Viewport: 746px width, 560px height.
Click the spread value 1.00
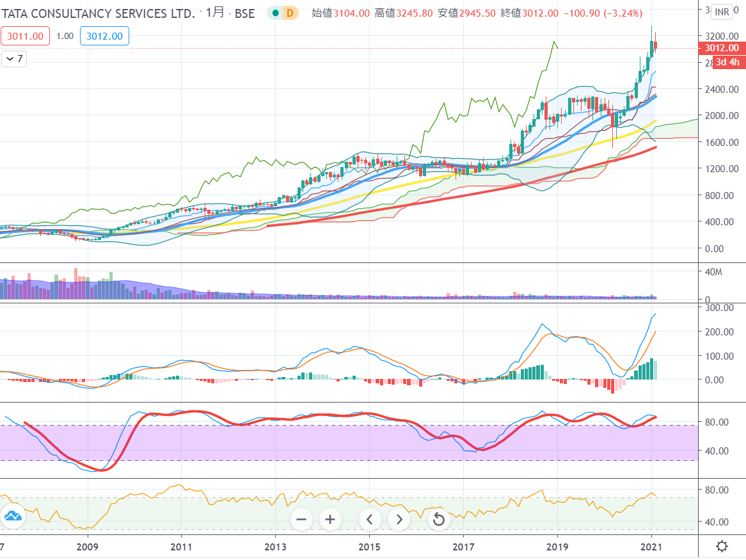(65, 36)
